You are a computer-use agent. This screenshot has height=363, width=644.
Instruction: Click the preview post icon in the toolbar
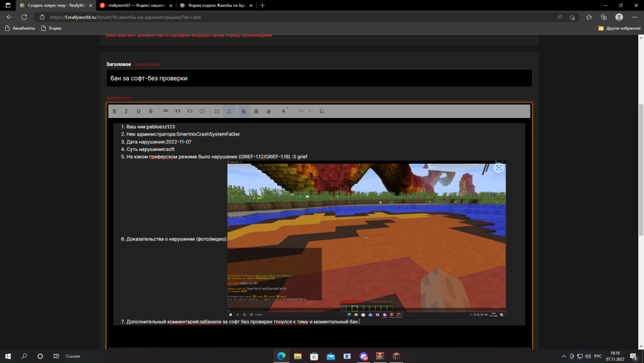321,111
